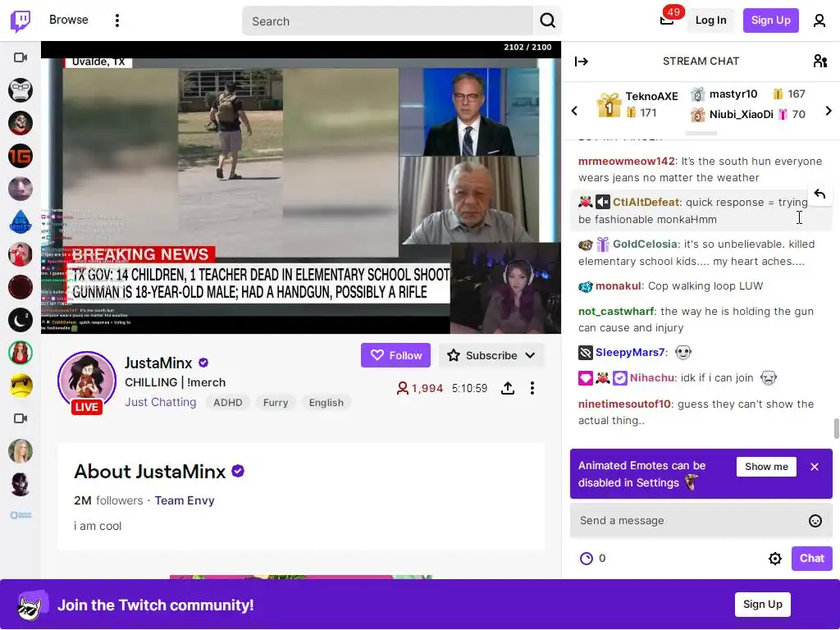Follow the JustaMinx channel
This screenshot has width=840, height=630.
click(395, 356)
